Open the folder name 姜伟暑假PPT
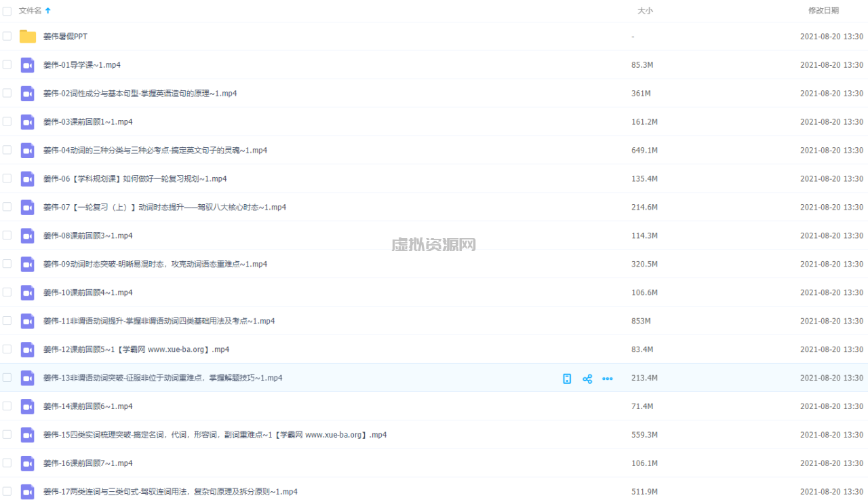 tap(65, 37)
